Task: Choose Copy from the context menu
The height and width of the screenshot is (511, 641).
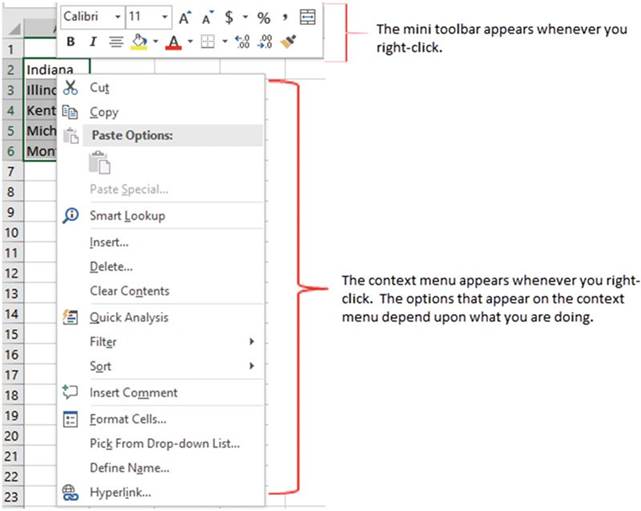Action: [x=104, y=112]
